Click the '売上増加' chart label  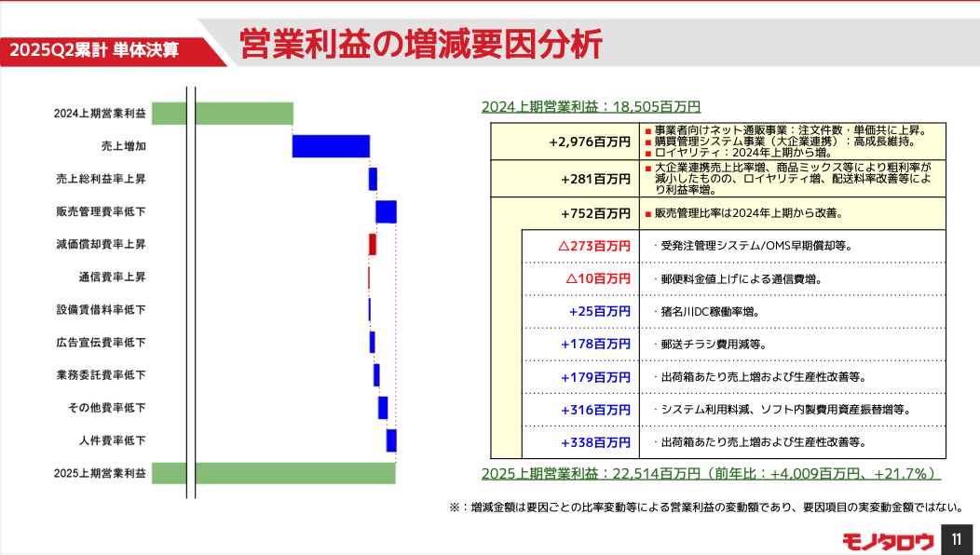coord(124,146)
